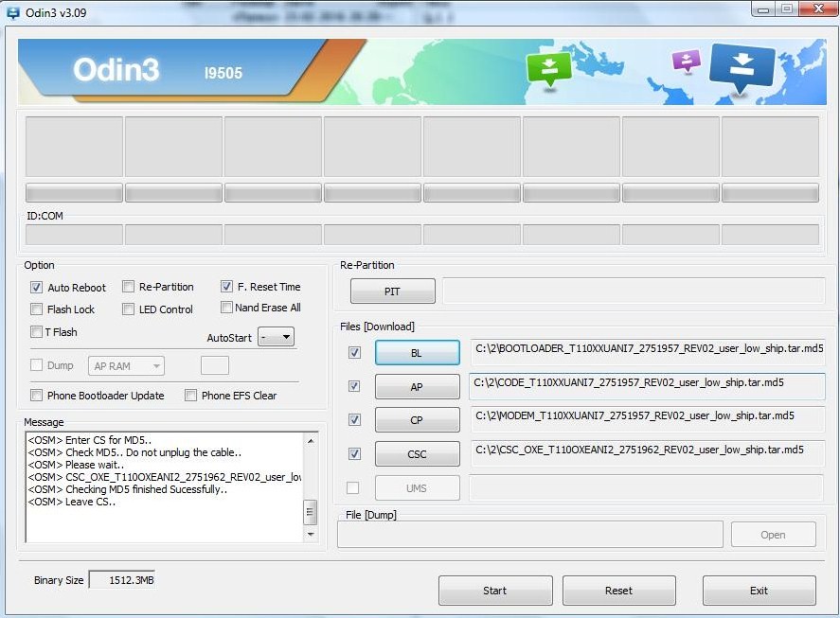Enable Nand Erase All checkbox
This screenshot has width=840, height=618.
point(226,308)
